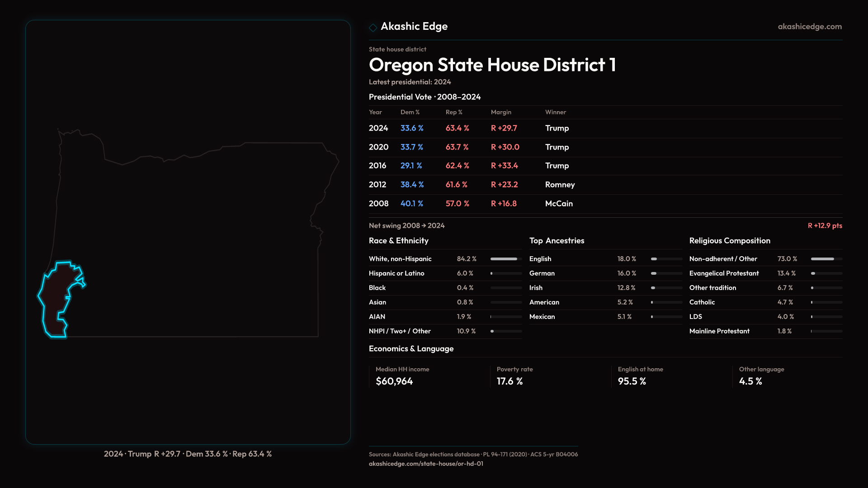Open the akashicedge.com/state-house/or-hd-01 URL

tap(426, 464)
